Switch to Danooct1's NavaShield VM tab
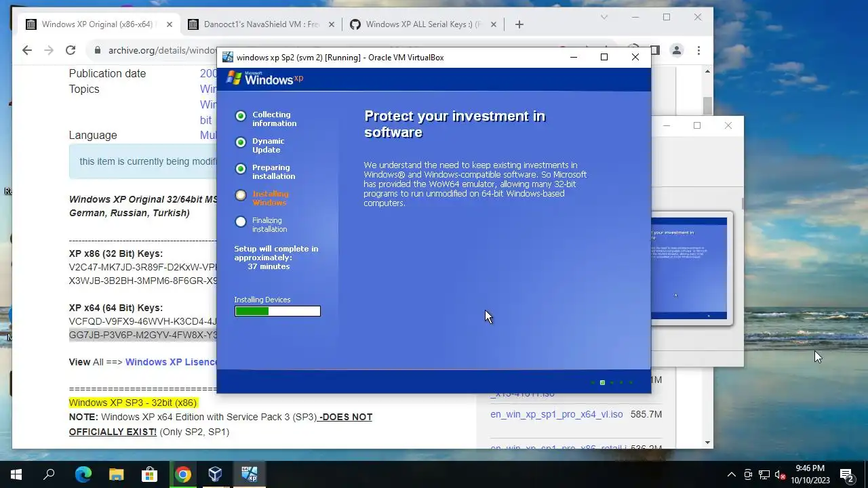This screenshot has height=488, width=868. pos(261,24)
